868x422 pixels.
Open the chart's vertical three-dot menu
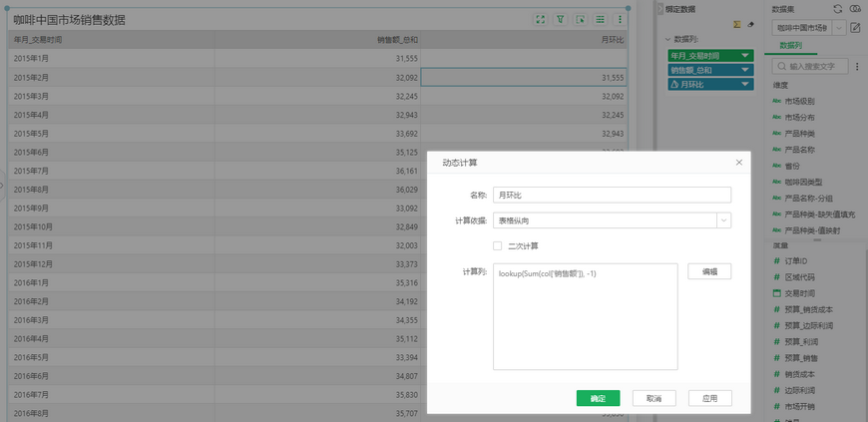(620, 19)
